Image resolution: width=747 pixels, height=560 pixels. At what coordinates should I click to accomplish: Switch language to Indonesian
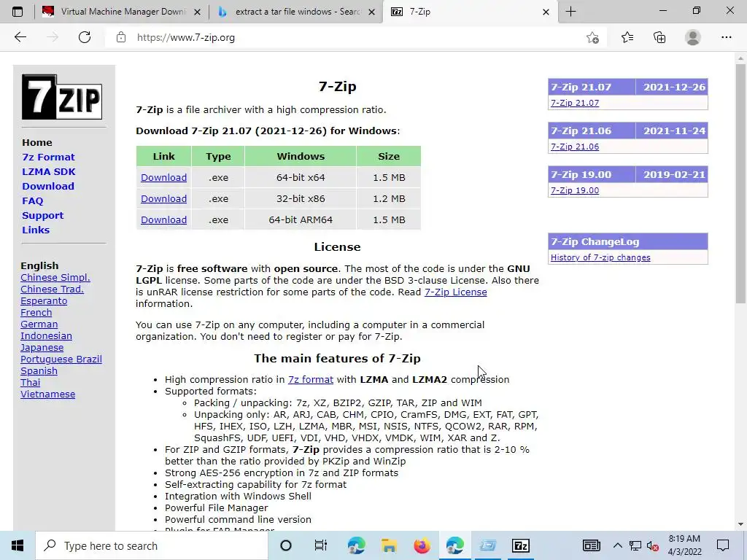tap(46, 335)
